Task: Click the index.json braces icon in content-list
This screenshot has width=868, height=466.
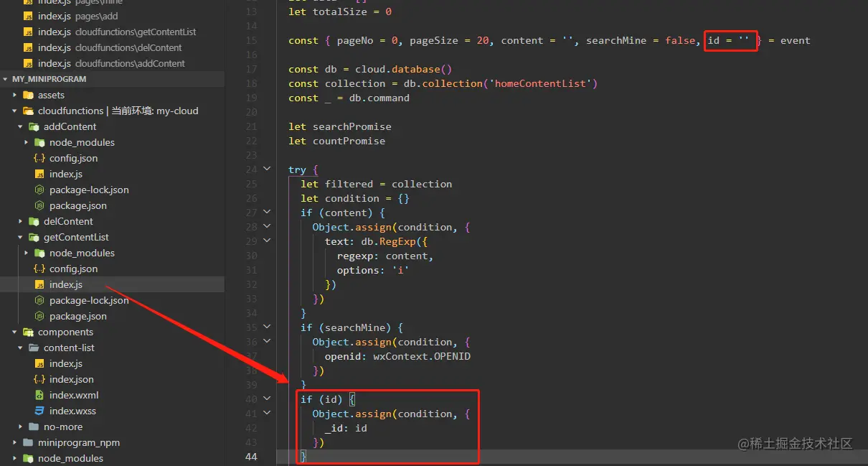Action: (39, 379)
